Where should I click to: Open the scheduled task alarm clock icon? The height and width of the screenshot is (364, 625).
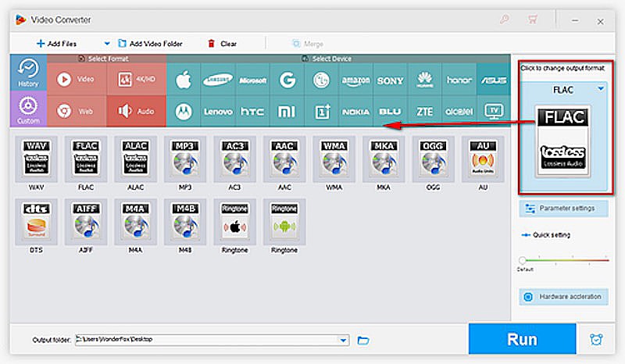click(x=596, y=339)
